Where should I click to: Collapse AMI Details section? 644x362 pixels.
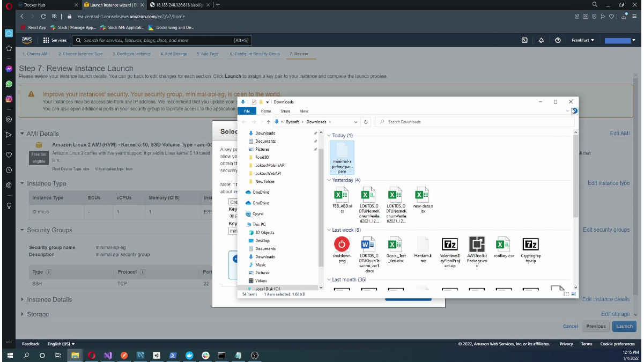click(22, 134)
